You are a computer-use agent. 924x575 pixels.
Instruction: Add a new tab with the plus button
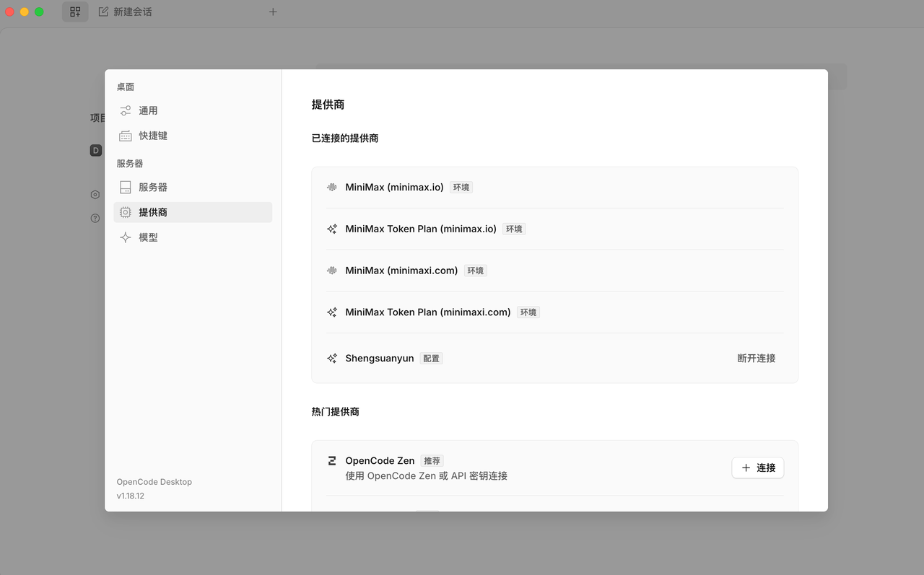(x=273, y=12)
